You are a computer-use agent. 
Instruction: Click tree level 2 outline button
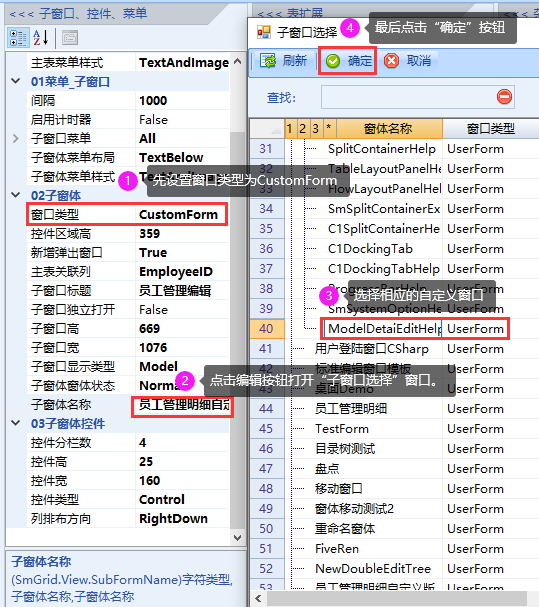(302, 129)
